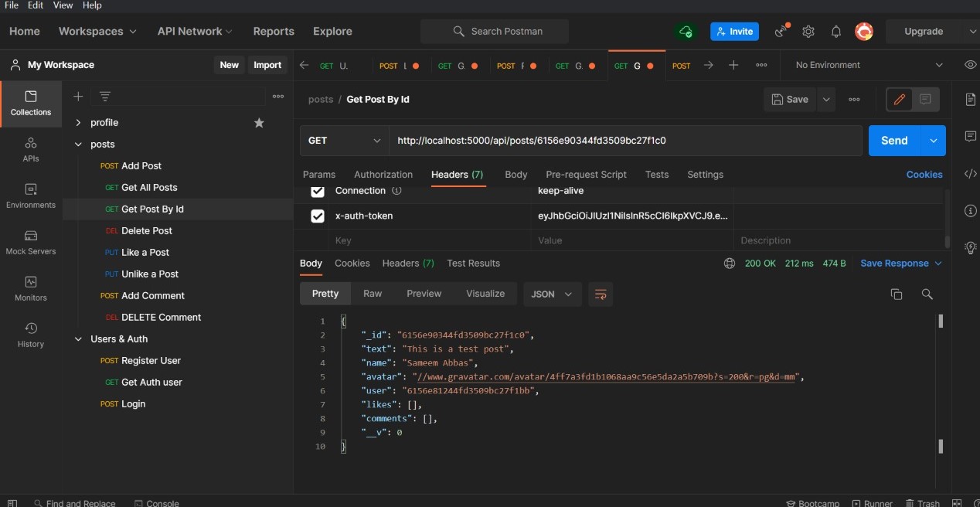Viewport: 980px width, 507px height.
Task: Copy response body with copy icon
Action: tap(897, 294)
